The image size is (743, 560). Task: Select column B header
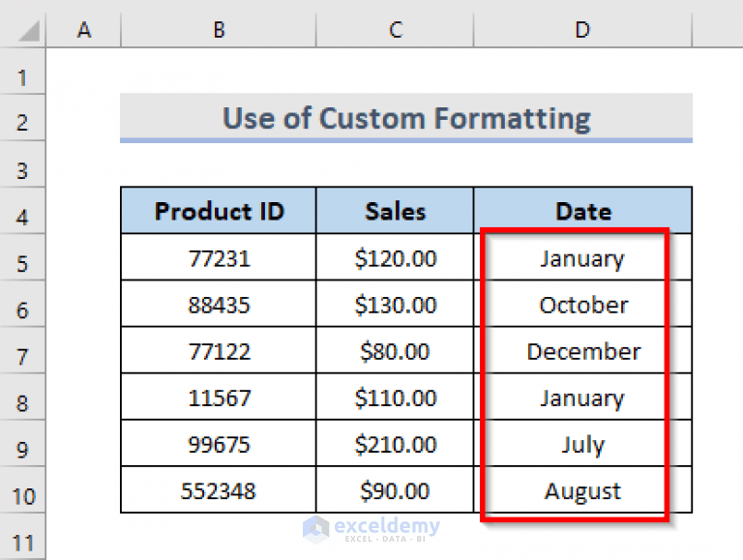pos(219,30)
